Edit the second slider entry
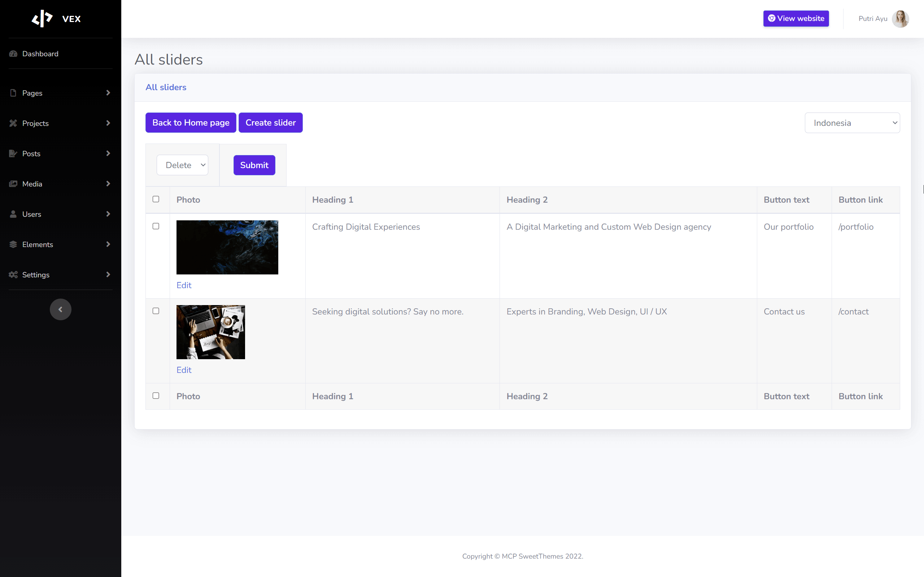 coord(184,369)
